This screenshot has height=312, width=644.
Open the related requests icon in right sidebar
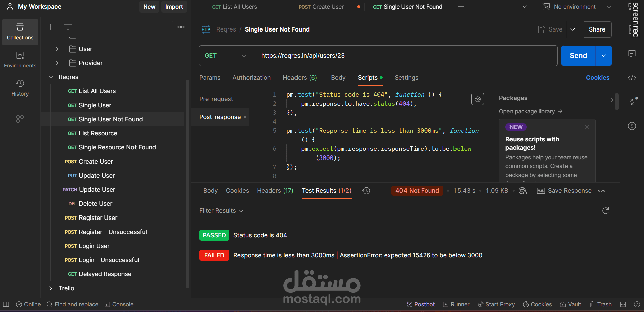[633, 101]
